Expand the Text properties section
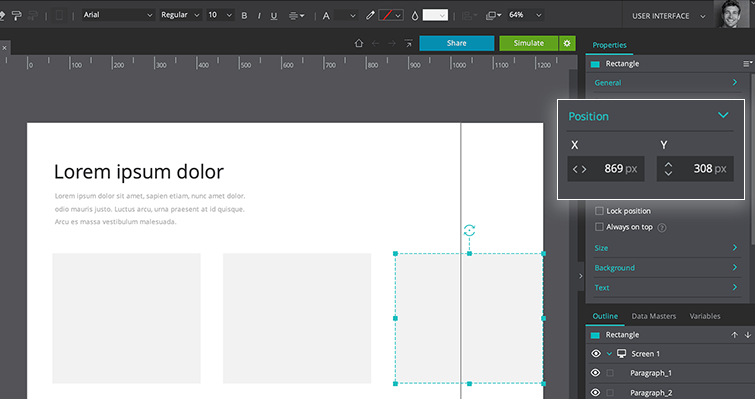Viewport: 755px width, 399px height. [x=666, y=288]
